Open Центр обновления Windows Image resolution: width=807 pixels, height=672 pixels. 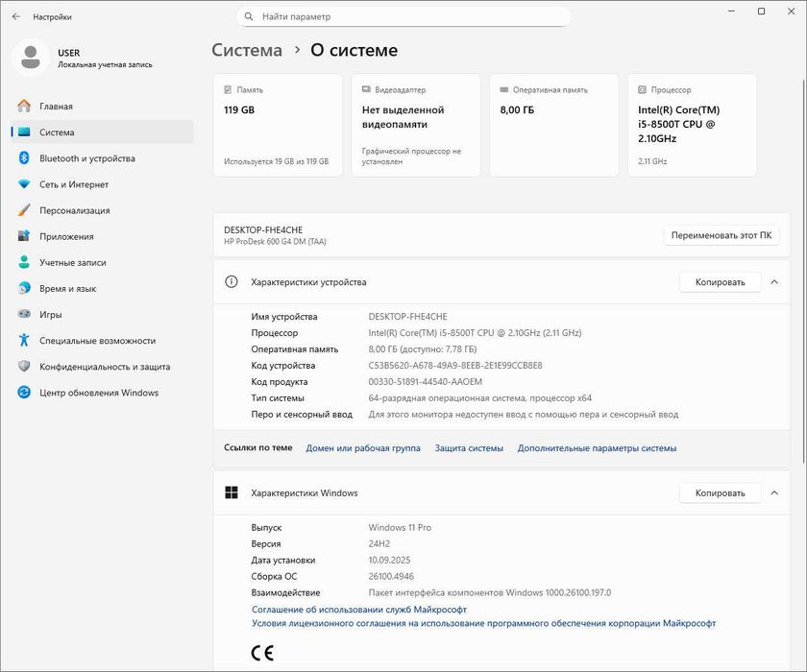point(102,393)
